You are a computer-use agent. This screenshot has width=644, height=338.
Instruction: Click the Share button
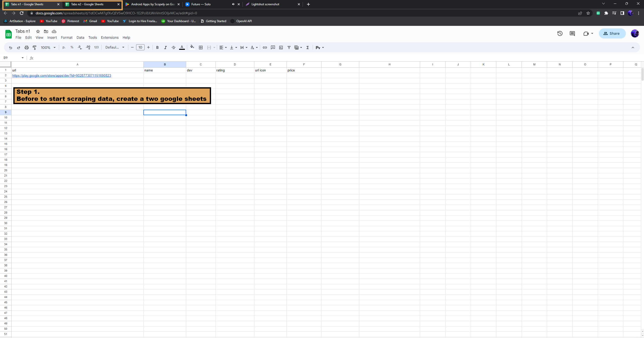click(612, 33)
